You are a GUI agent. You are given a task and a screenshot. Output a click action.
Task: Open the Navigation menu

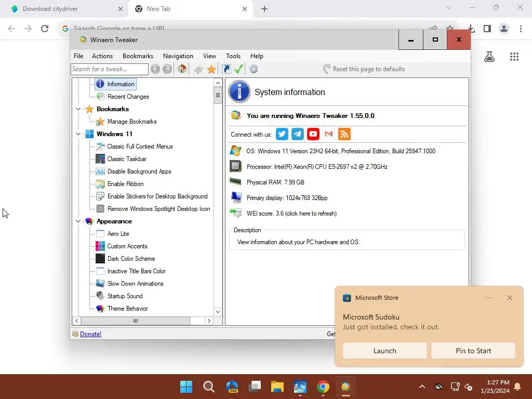(x=178, y=56)
